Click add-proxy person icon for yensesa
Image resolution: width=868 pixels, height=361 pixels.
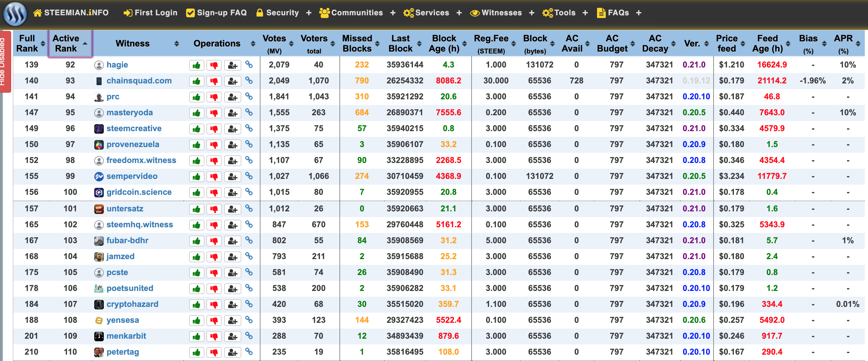[x=232, y=320]
